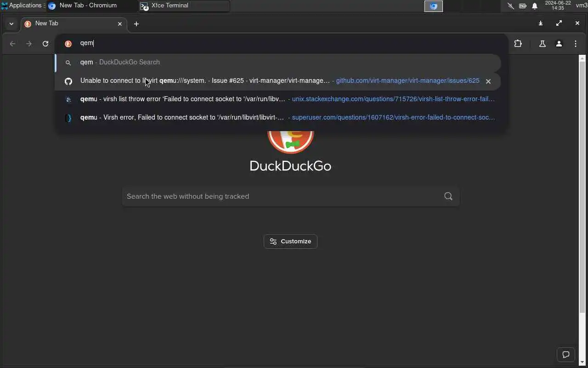588x368 pixels.
Task: Click the GitHub icon in suggestions
Action: pos(68,81)
